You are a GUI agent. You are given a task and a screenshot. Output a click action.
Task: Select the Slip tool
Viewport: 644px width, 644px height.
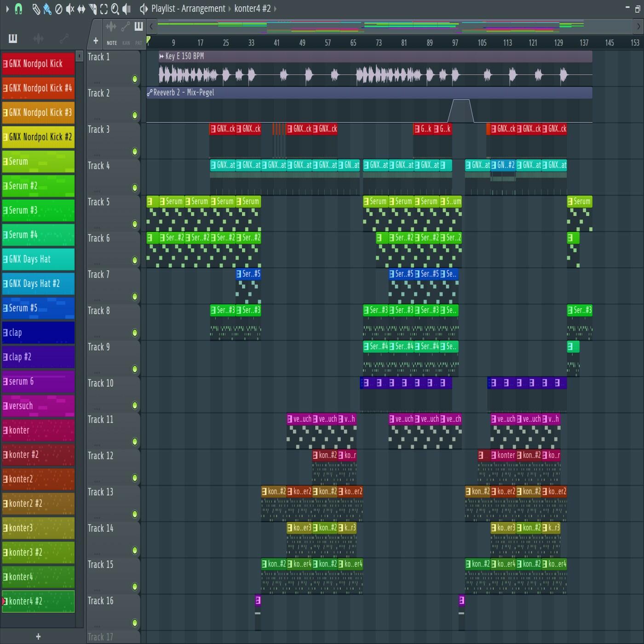[x=81, y=9]
